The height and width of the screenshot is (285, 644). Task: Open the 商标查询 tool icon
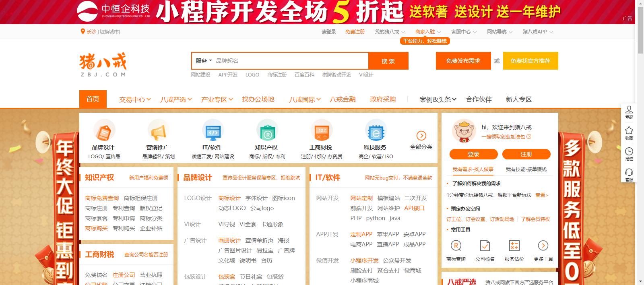coord(456,246)
